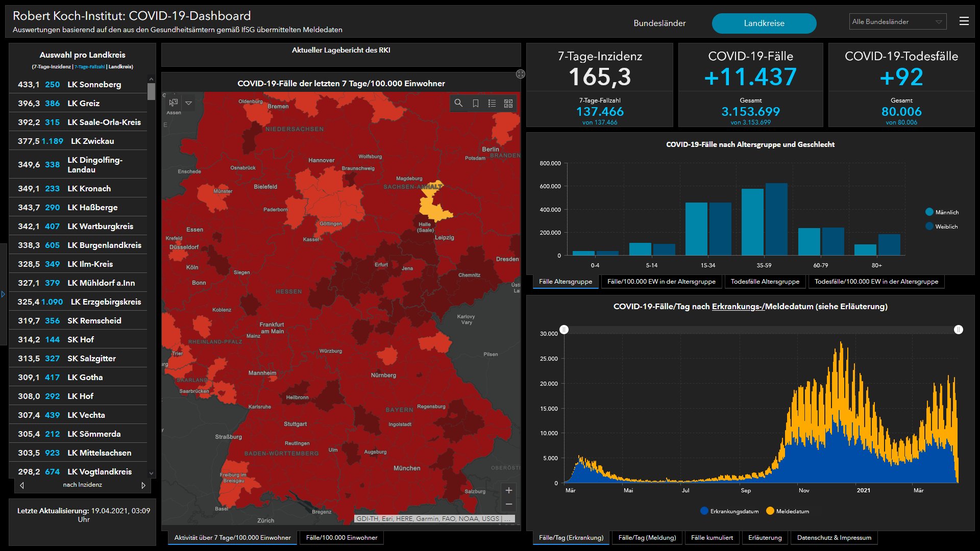This screenshot has width=980, height=551.
Task: Click the Erkrankungs-/ underlined link in chart title
Action: click(738, 307)
